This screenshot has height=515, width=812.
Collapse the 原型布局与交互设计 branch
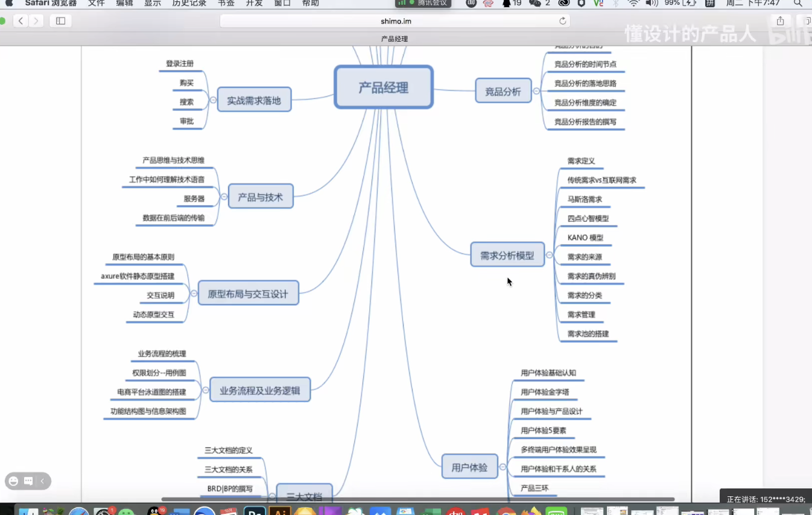click(194, 294)
